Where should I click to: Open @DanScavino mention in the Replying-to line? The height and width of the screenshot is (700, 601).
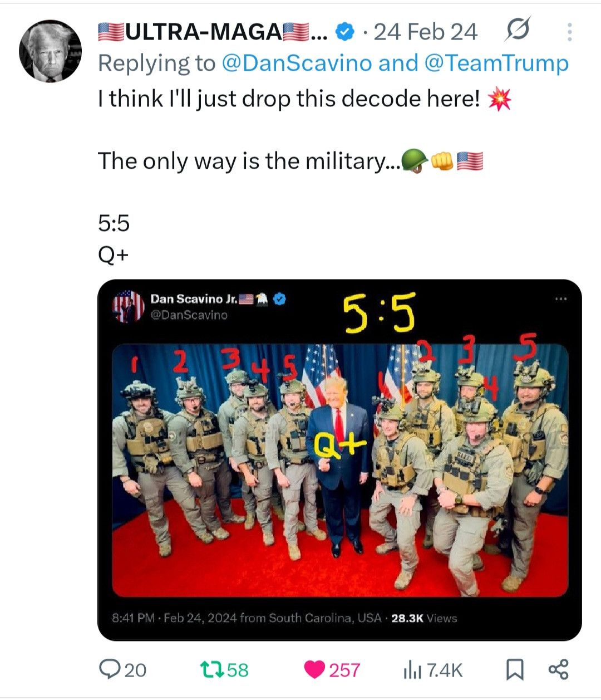click(296, 63)
